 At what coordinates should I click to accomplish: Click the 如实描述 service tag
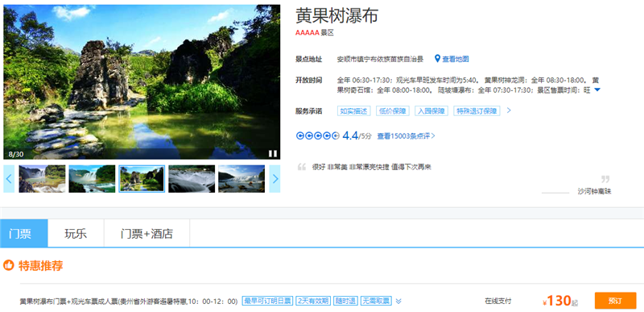click(x=354, y=111)
